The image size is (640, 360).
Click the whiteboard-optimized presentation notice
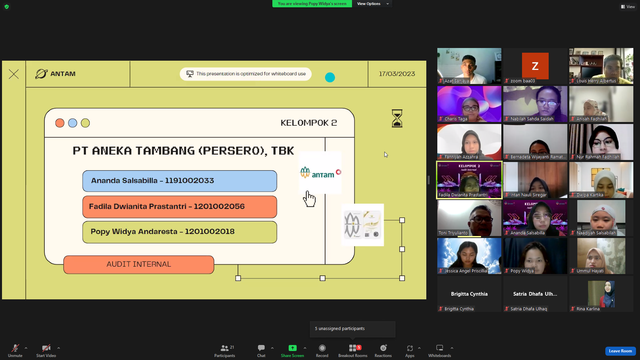tap(246, 74)
